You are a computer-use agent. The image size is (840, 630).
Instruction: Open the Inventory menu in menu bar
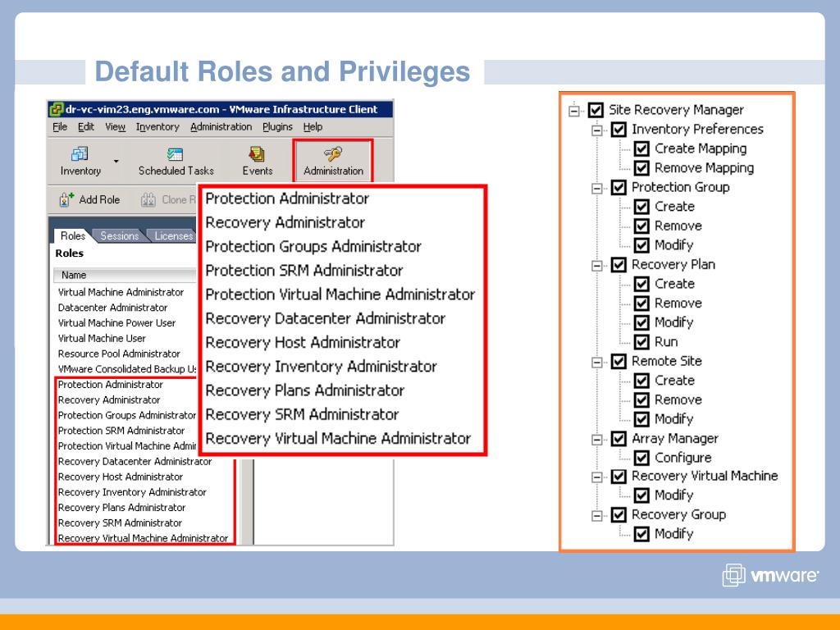coord(157,127)
